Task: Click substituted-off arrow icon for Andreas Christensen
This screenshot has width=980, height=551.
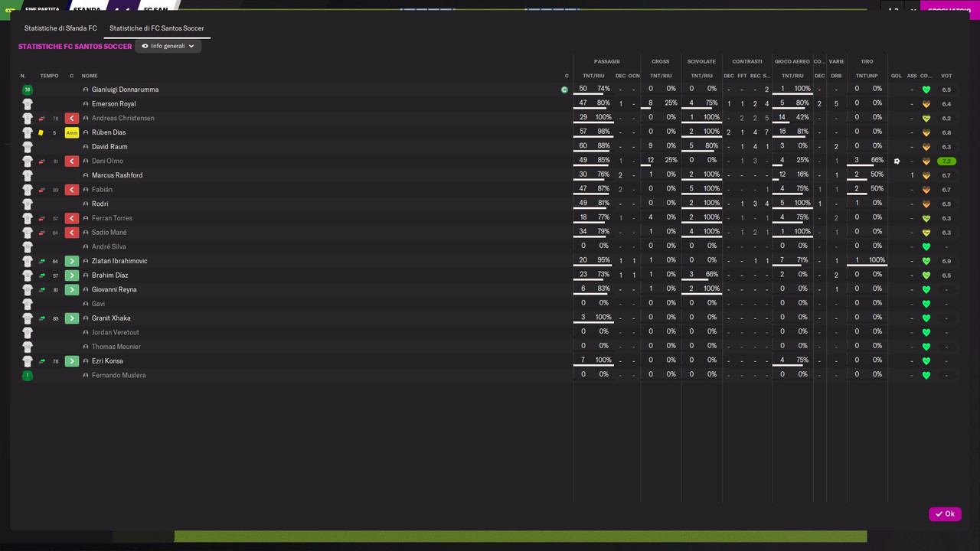Action: click(72, 118)
